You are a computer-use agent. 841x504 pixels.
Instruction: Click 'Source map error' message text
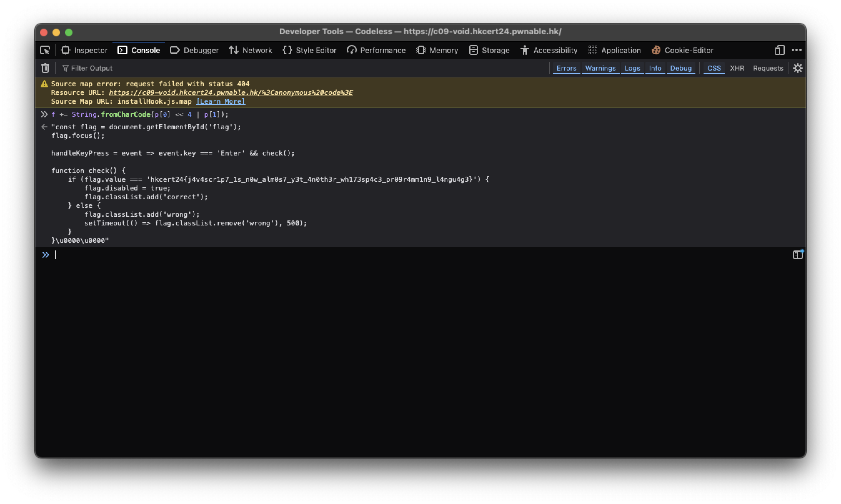pos(151,84)
